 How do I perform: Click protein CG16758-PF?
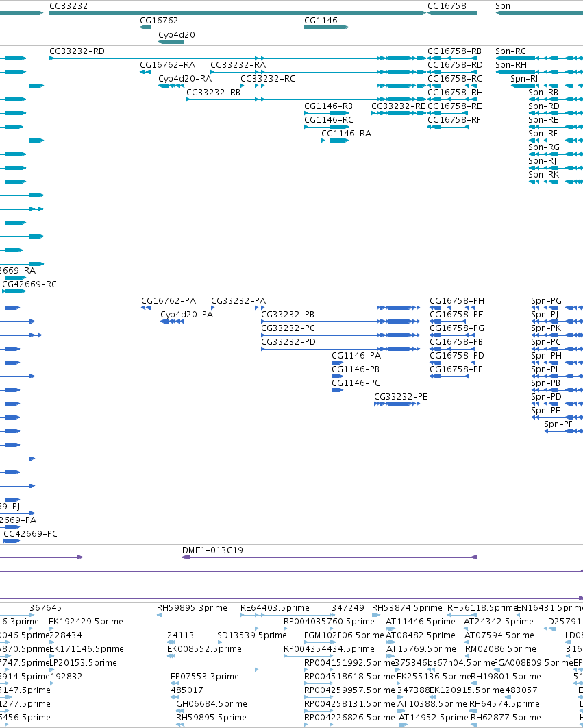(456, 369)
